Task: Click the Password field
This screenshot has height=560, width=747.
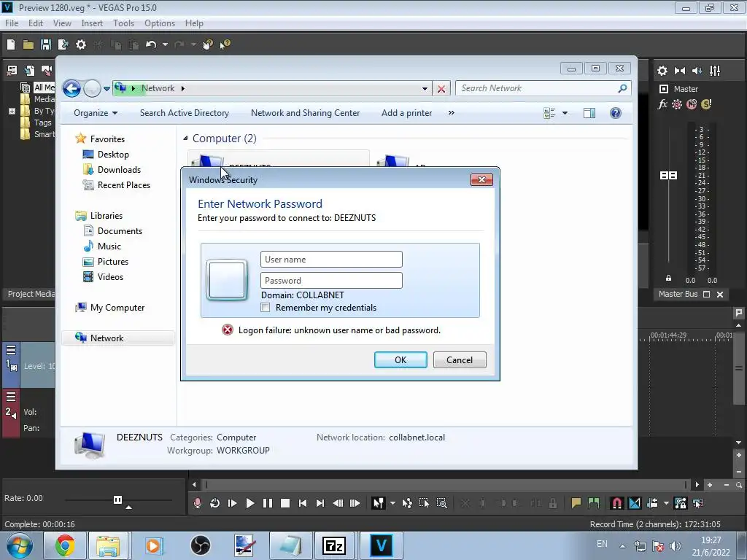Action: coord(332,281)
